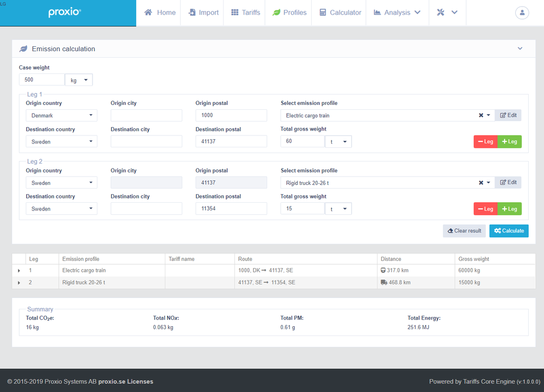The image size is (544, 392).
Task: Click Edit button for Leg 2 profile
Action: [508, 183]
